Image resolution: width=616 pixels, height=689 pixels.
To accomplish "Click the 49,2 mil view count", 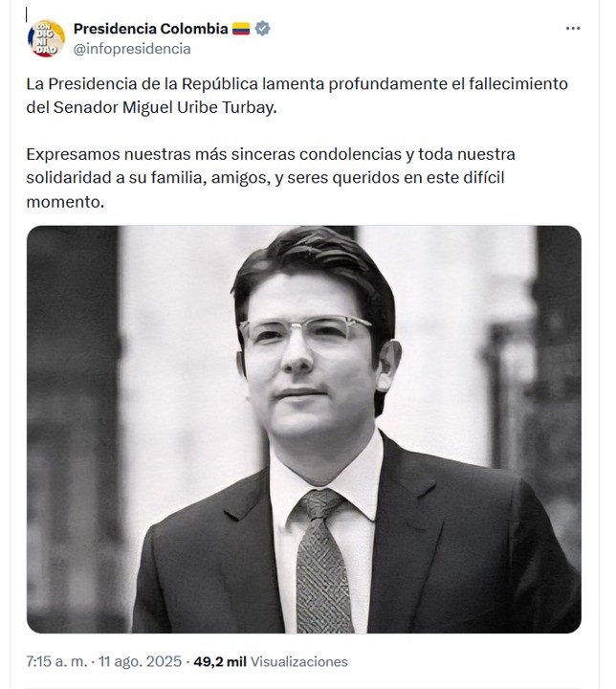I will [x=220, y=661].
